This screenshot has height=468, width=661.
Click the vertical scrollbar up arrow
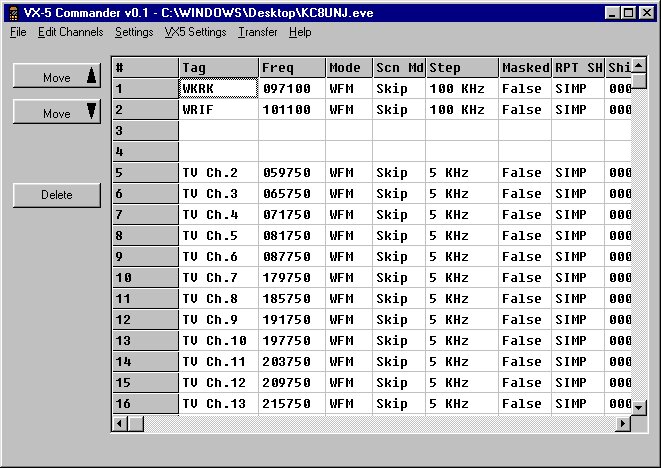[639, 66]
